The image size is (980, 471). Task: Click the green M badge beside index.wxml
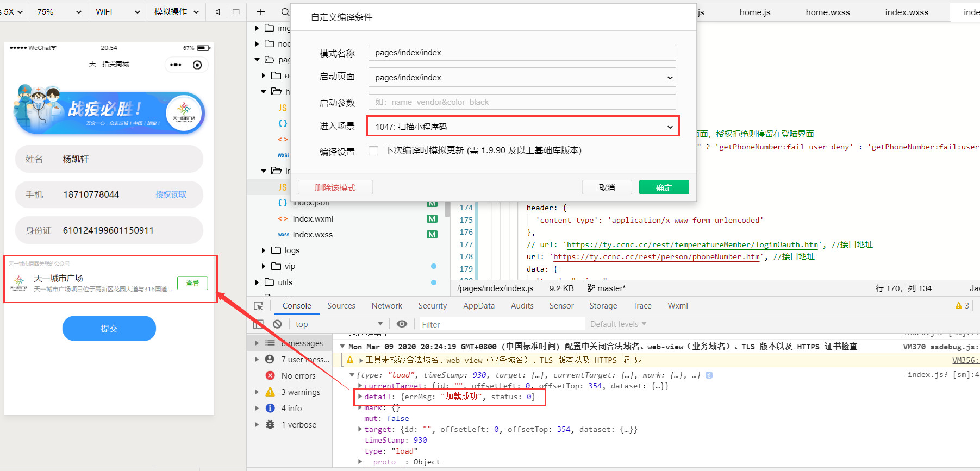pyautogui.click(x=432, y=218)
